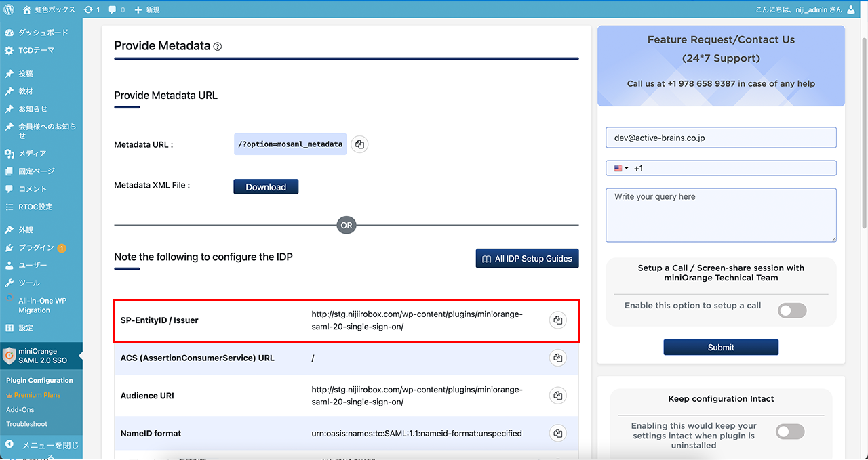Viewport: 868px width, 460px height.
Task: Click the urn:oasis nameid-format value text
Action: tap(417, 433)
